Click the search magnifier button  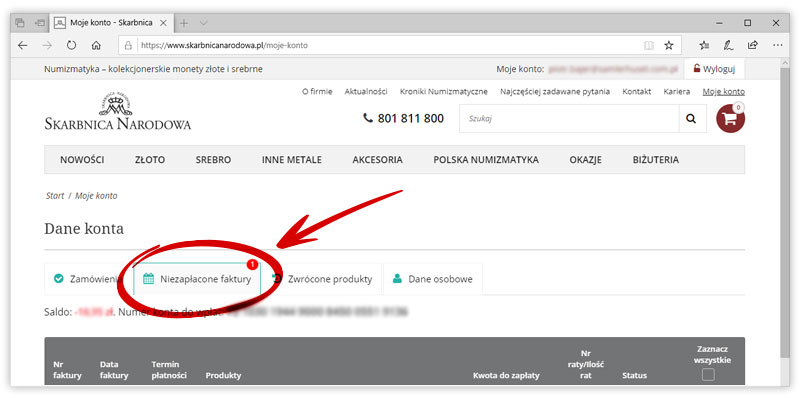click(x=690, y=119)
